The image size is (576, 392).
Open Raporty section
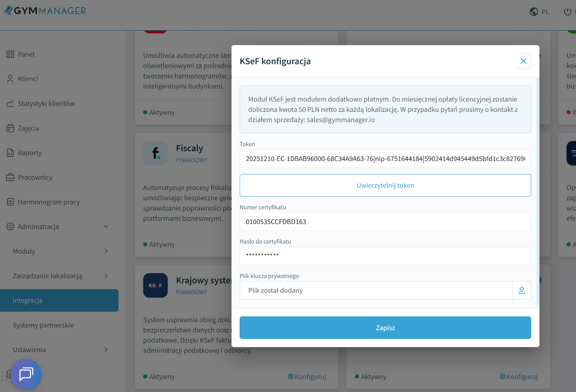(x=30, y=153)
